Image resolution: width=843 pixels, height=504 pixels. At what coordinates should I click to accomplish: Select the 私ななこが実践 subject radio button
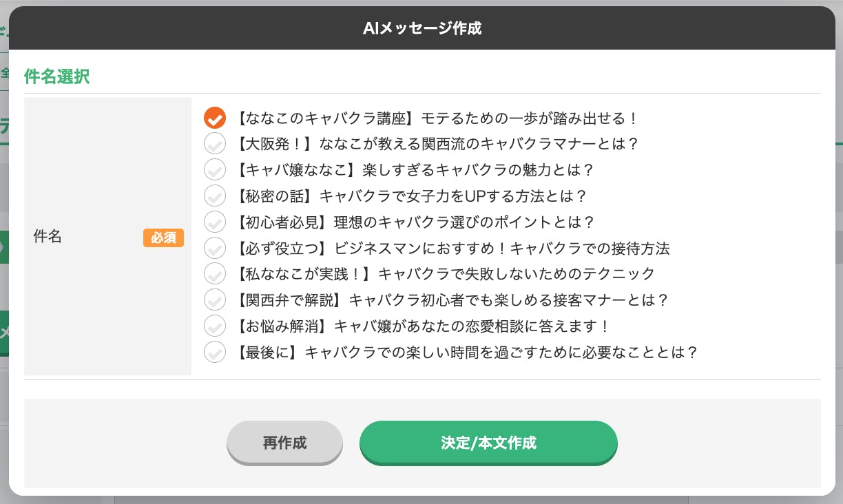215,274
